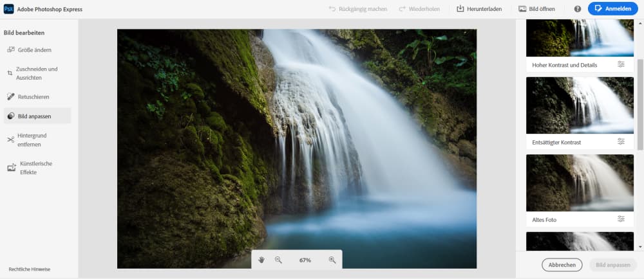The width and height of the screenshot is (644, 279).
Task: Click the zoom in magnifier
Action: [332, 260]
